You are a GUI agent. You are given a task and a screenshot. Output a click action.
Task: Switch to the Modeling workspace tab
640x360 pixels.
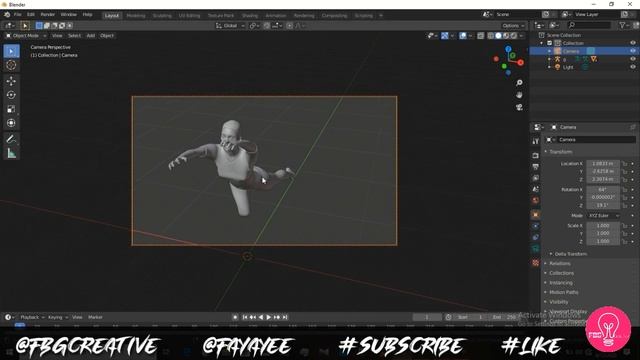click(x=136, y=16)
